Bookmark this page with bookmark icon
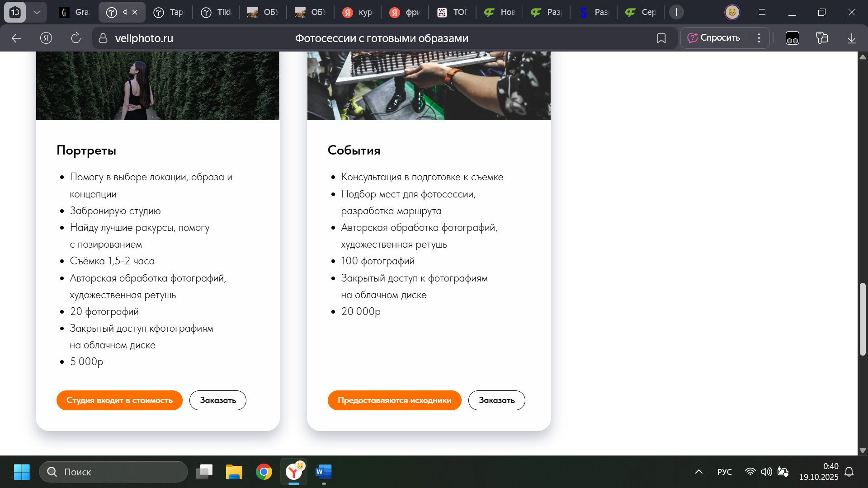The image size is (868, 488). tap(661, 38)
